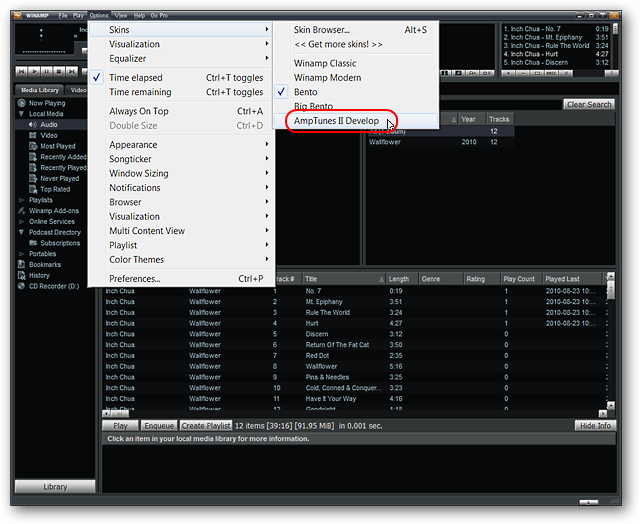
Task: Open the Color Themes submenu
Action: coord(182,260)
